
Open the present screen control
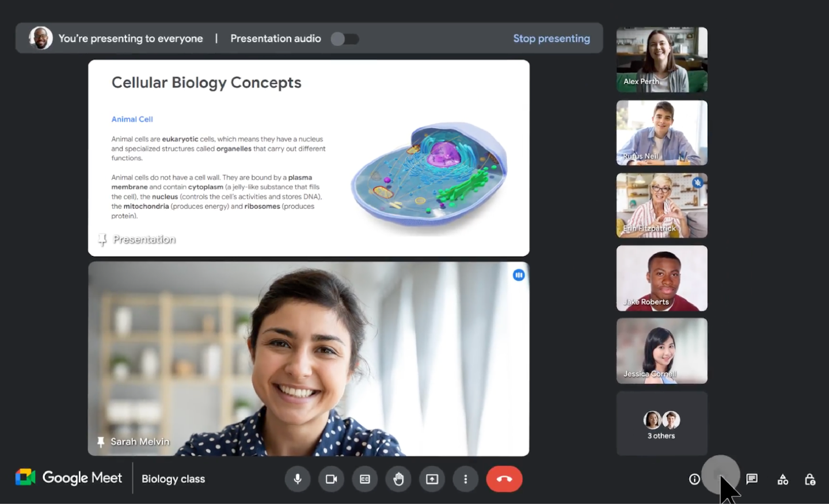[x=432, y=479]
